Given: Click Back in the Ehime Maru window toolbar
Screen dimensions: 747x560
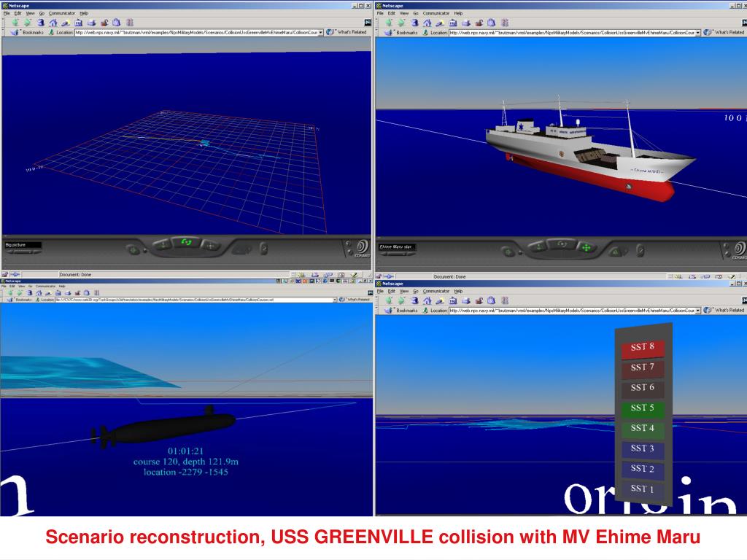Looking at the screenshot, I should [x=390, y=23].
